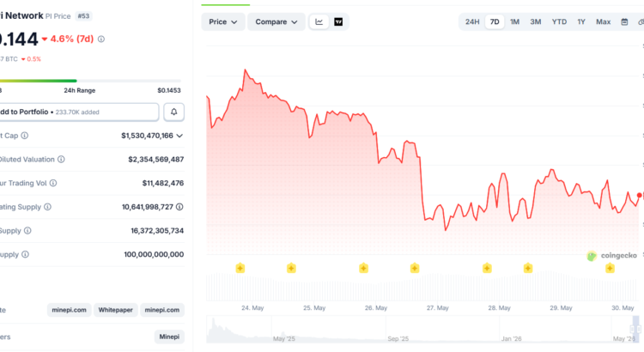Screen dimensions: 644x352
Task: Click the price alert bell icon
Action: 173,112
